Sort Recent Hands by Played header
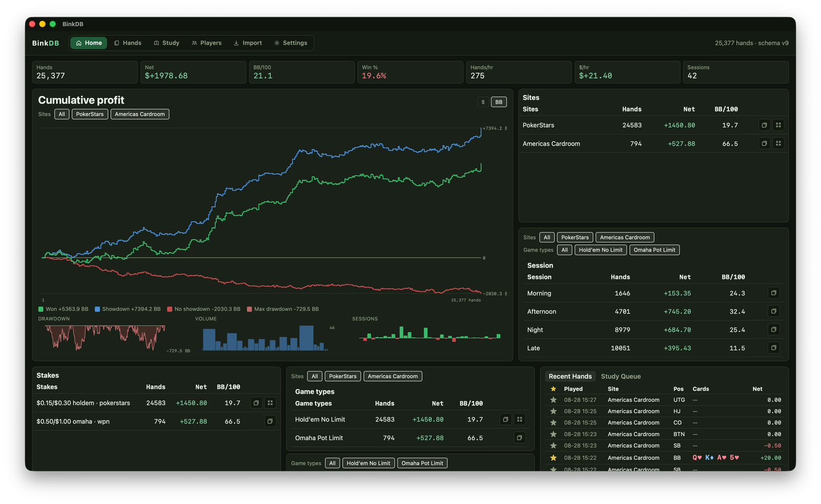821x504 pixels. 573,389
